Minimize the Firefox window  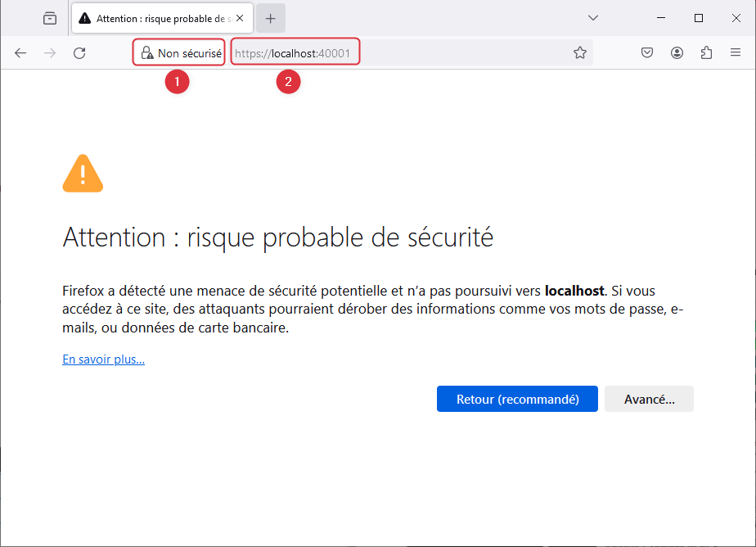click(x=661, y=18)
